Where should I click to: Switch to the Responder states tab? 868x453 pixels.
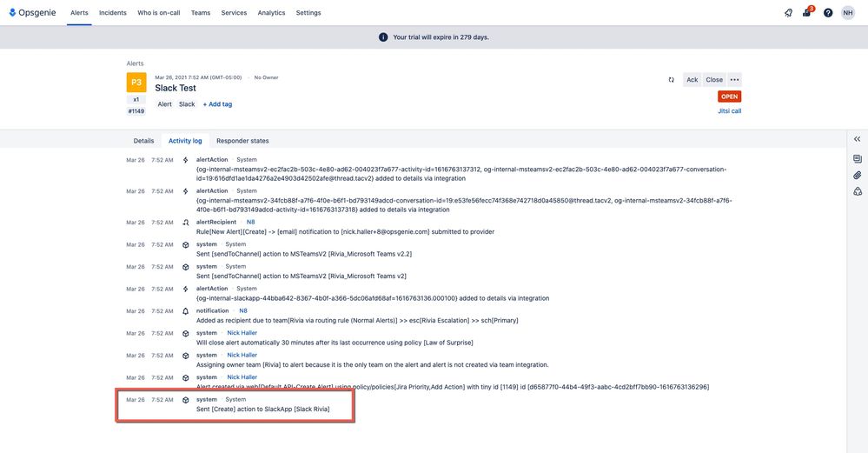pyautogui.click(x=242, y=141)
